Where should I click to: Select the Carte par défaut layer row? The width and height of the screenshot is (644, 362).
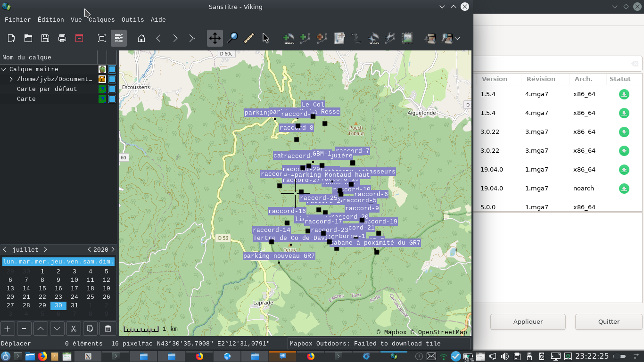click(x=58, y=89)
